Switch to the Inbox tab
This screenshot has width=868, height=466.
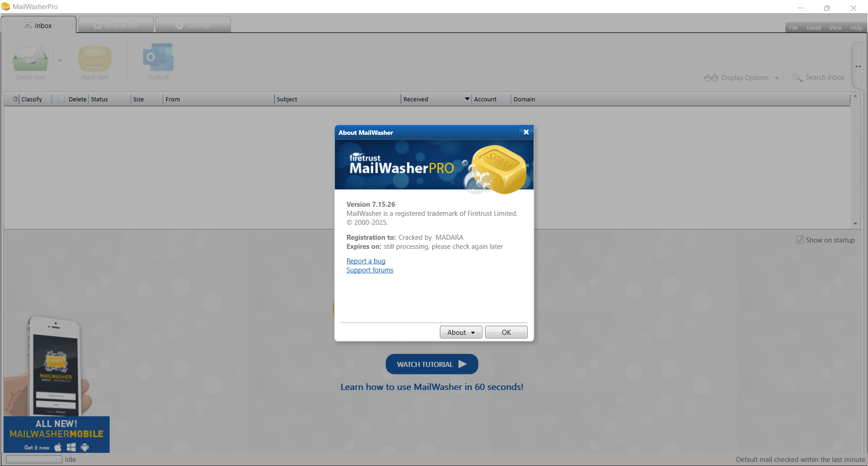click(x=38, y=25)
